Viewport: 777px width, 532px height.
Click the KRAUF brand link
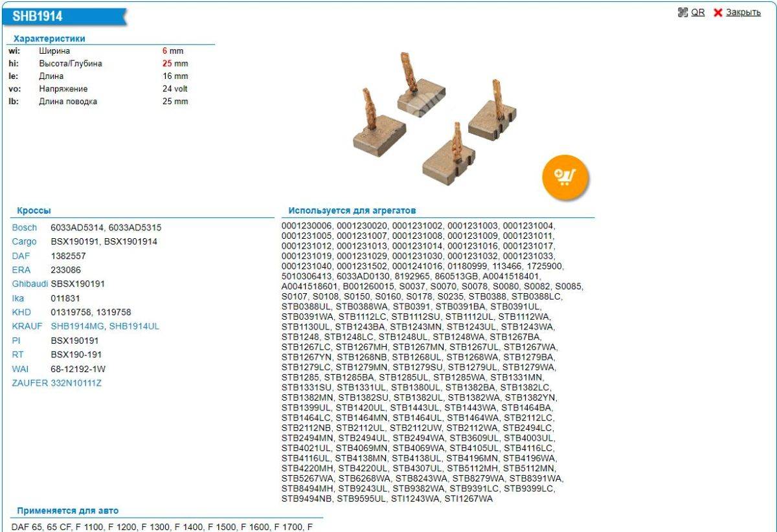pos(26,326)
